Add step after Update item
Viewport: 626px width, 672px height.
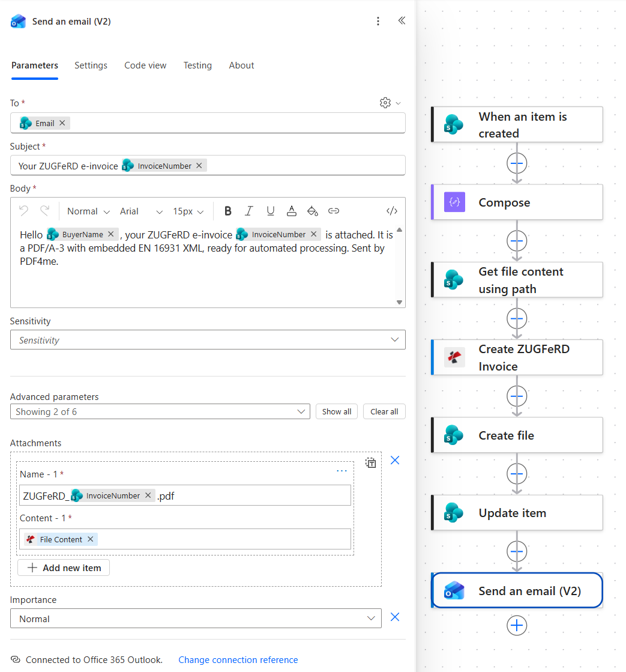click(517, 551)
